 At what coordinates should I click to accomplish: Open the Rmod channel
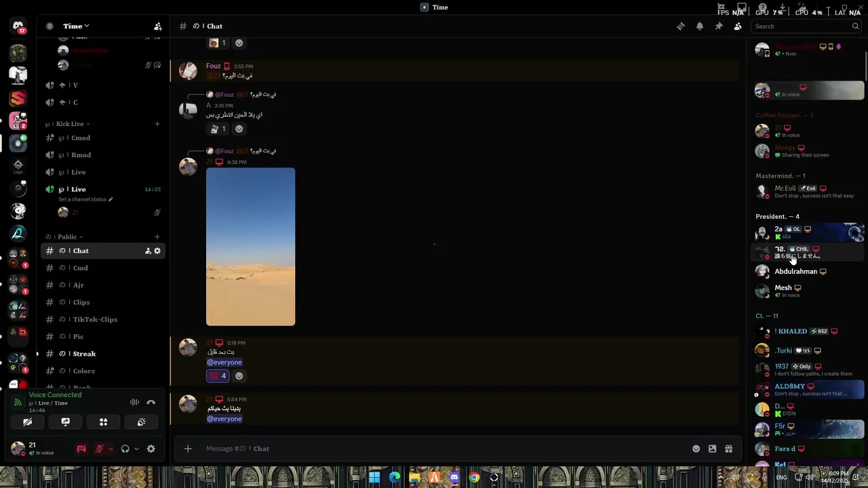pyautogui.click(x=103, y=155)
